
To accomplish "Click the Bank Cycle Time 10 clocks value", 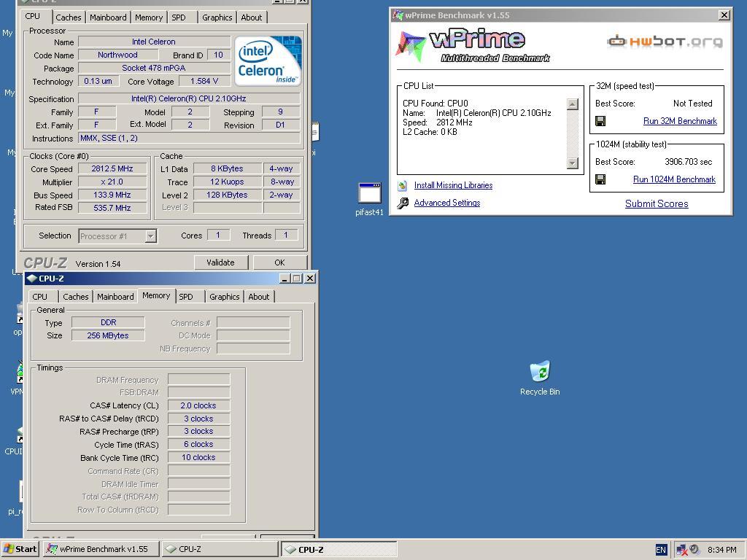I will [198, 457].
